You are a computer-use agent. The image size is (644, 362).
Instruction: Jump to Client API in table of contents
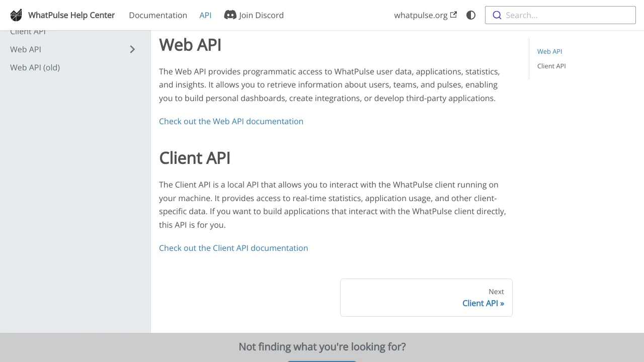coord(551,66)
